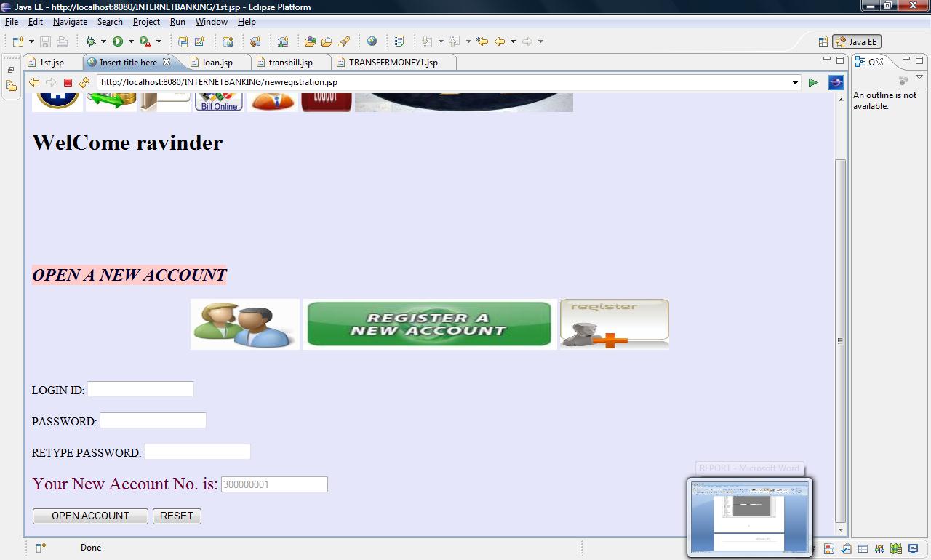
Task: Click the browser Back arrow icon
Action: [x=34, y=82]
